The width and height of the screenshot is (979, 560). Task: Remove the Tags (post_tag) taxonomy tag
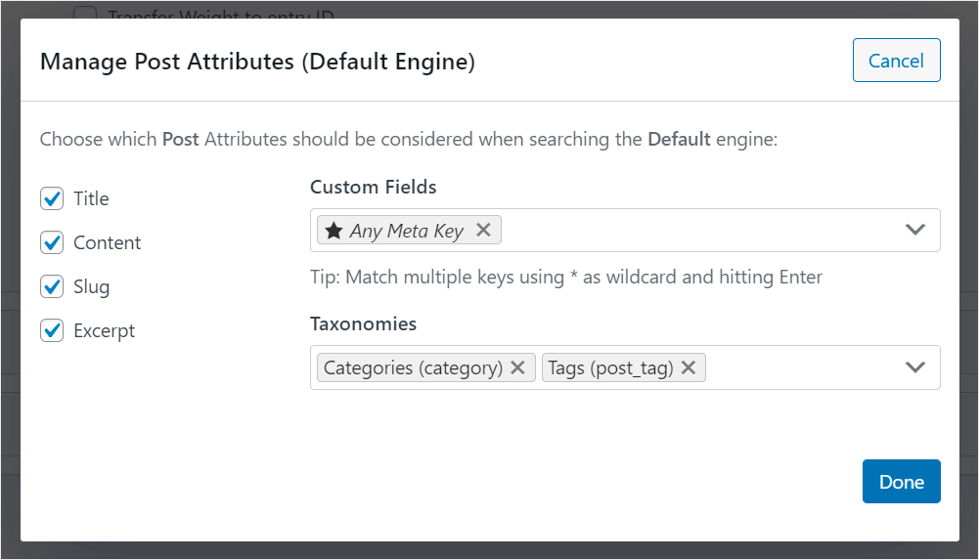click(689, 367)
